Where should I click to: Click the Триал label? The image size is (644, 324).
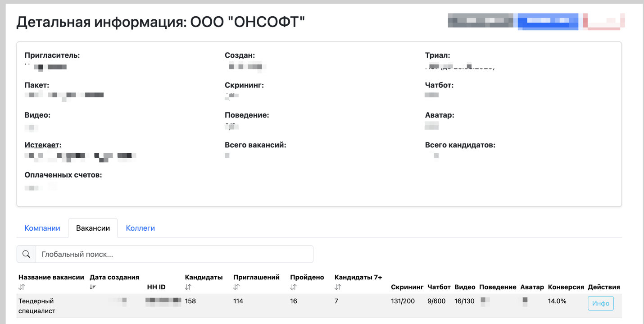(x=438, y=55)
